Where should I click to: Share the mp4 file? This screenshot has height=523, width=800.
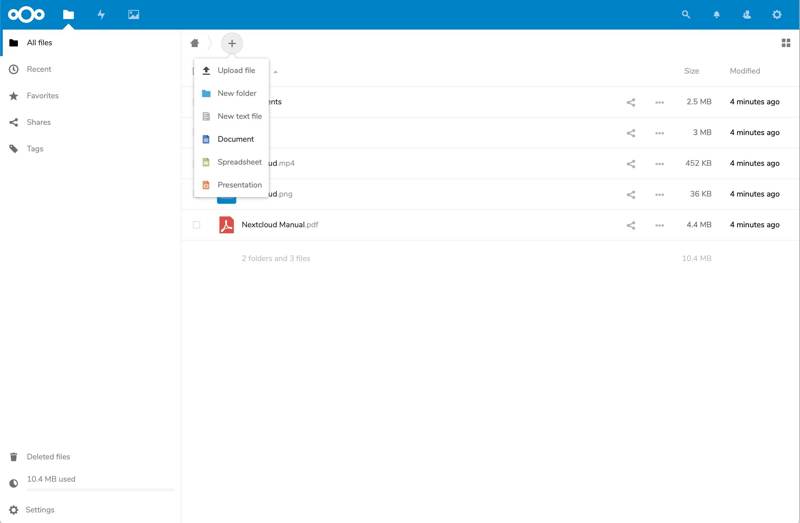click(631, 164)
